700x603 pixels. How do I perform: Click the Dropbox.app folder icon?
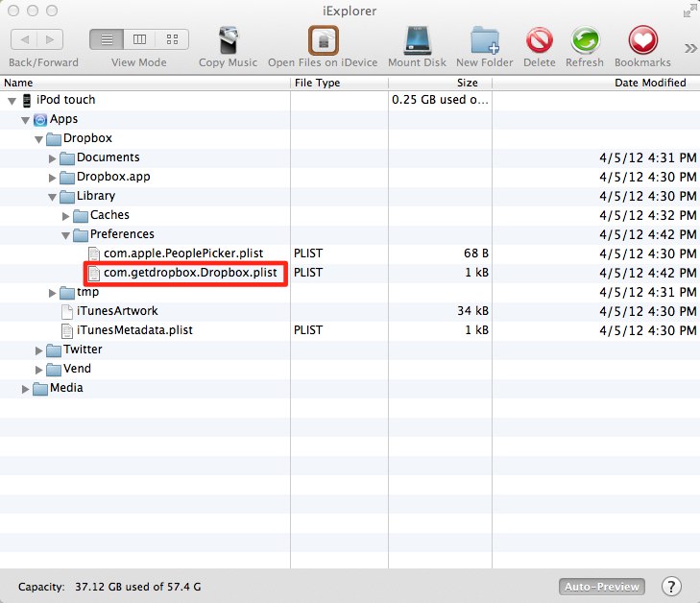(x=67, y=178)
